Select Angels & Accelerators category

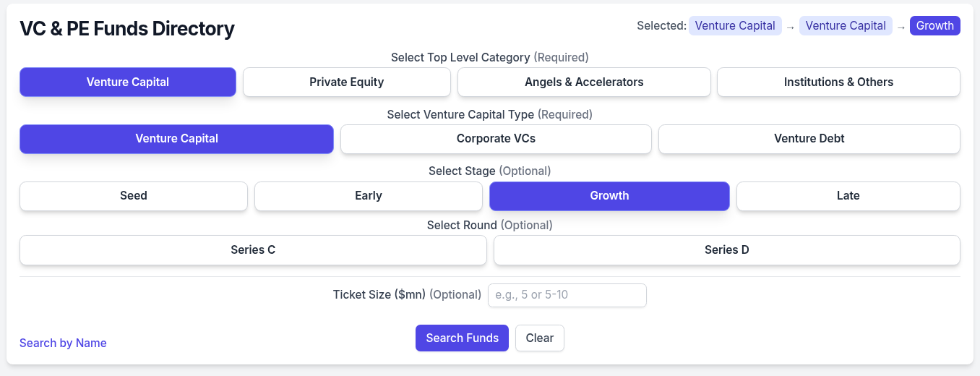tap(584, 82)
